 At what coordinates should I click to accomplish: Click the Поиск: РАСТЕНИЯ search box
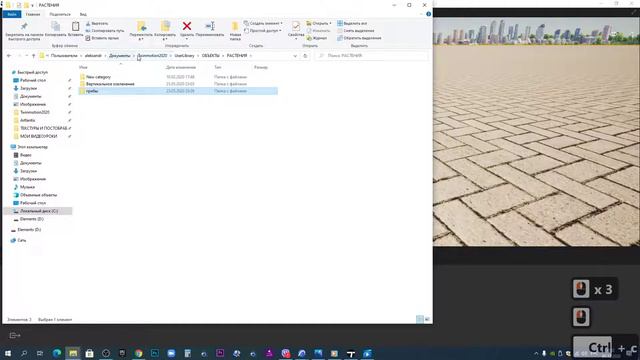coord(372,56)
